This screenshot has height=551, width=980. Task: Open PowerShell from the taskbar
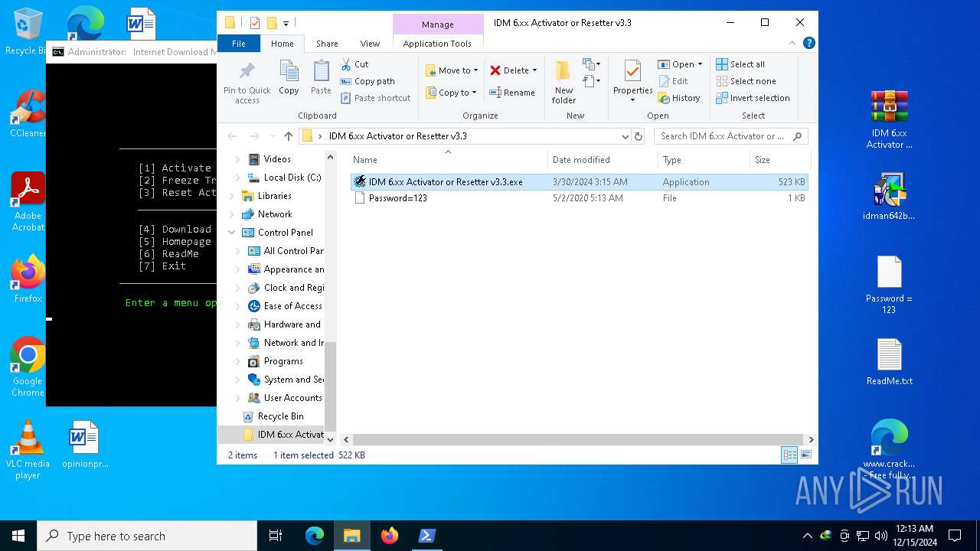pyautogui.click(x=427, y=536)
